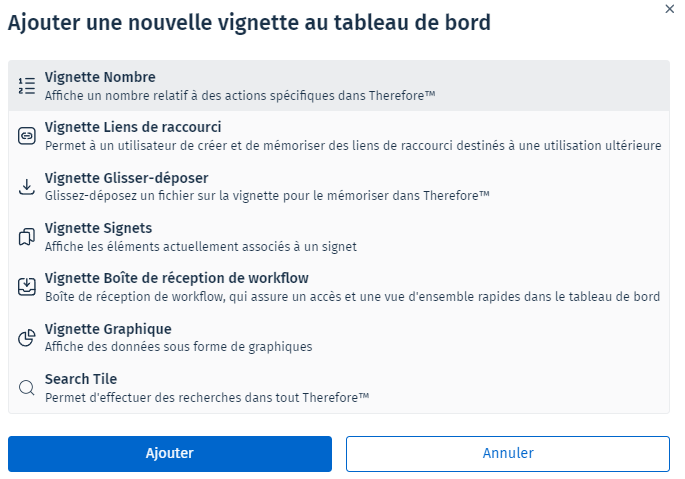Click the magnifier icon beside Search Tile
Viewport: 685px width, 479px height.
[x=27, y=388]
